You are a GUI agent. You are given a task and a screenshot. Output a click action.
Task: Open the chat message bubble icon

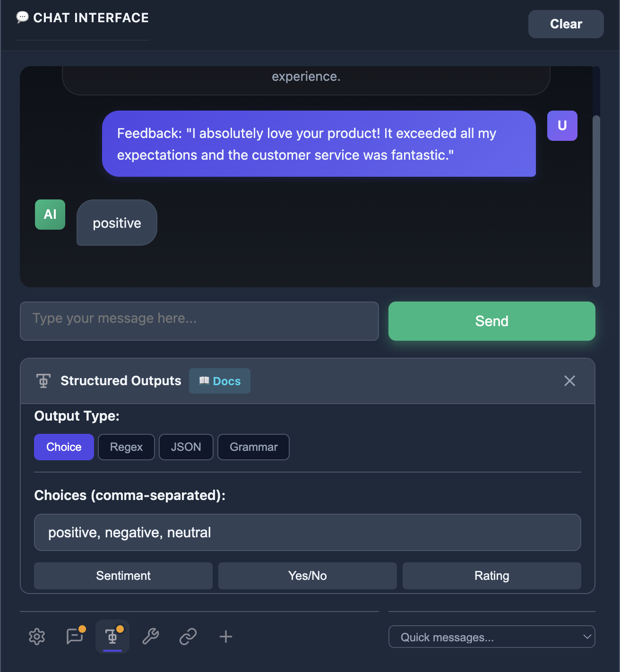click(x=75, y=637)
